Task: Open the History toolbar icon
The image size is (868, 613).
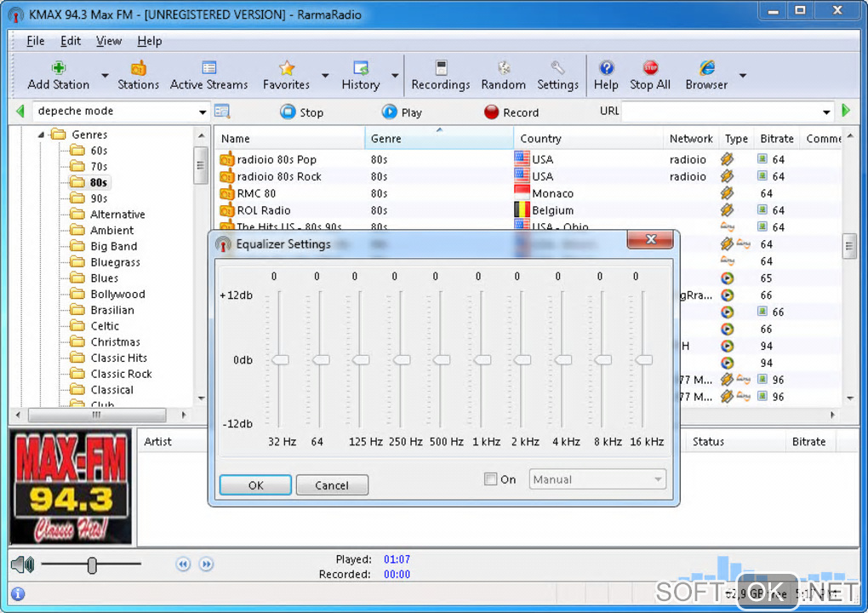Action: [x=361, y=67]
